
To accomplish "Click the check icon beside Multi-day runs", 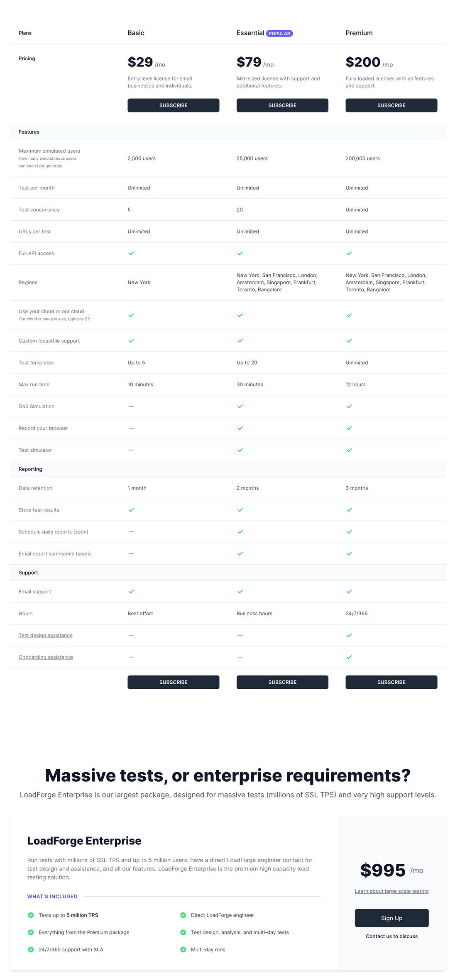I will pyautogui.click(x=183, y=949).
